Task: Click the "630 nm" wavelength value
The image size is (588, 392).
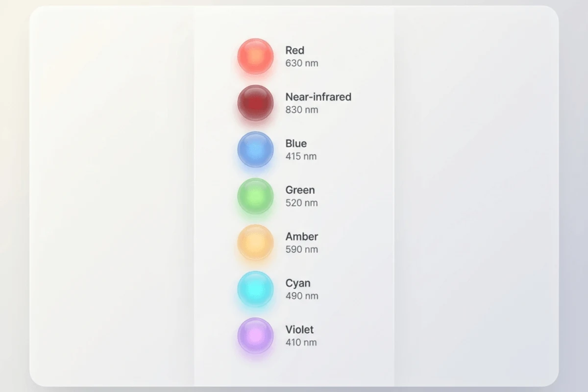Action: pyautogui.click(x=302, y=63)
